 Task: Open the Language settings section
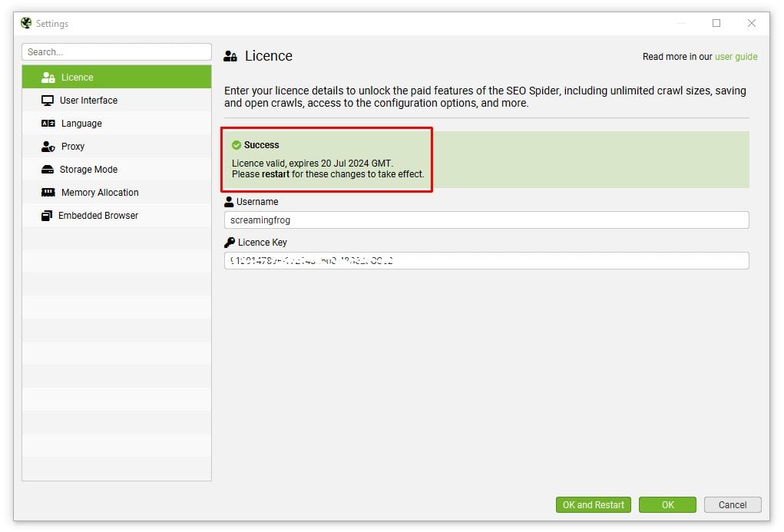click(x=81, y=123)
